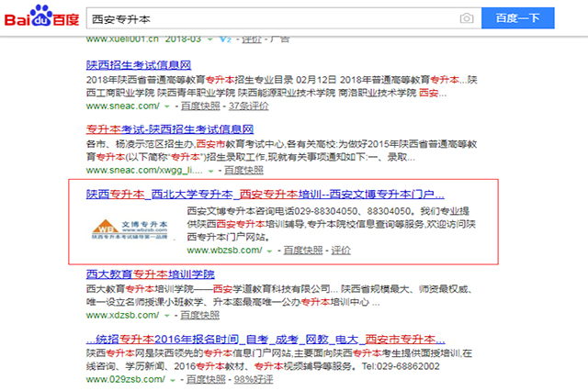The width and height of the screenshot is (588, 391).
Task: Click the 百度一下 search button
Action: pos(517,18)
